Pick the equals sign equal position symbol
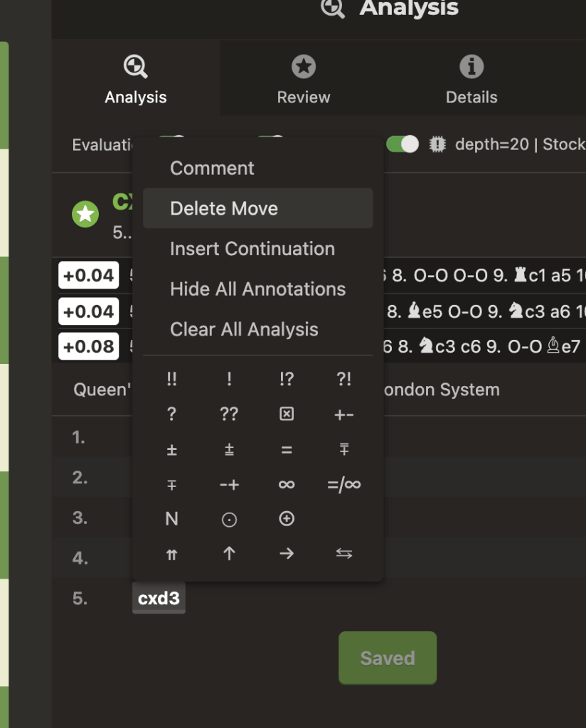The height and width of the screenshot is (728, 586). [287, 449]
